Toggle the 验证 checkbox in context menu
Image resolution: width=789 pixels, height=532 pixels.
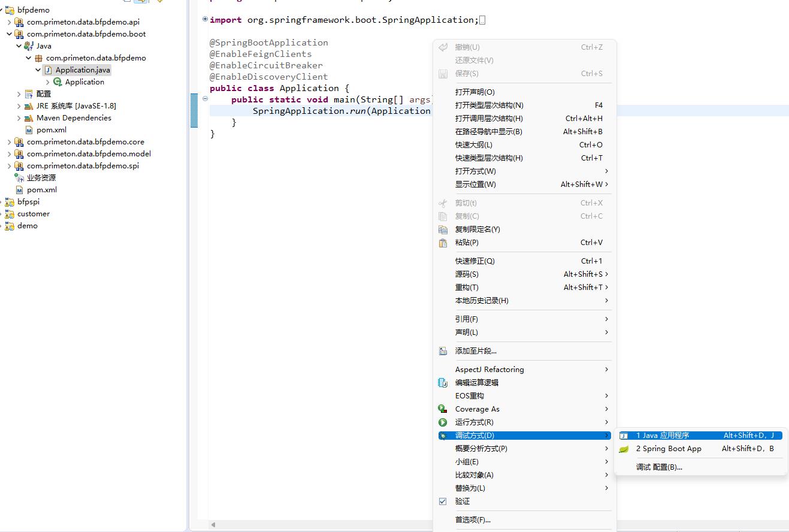[x=443, y=501]
